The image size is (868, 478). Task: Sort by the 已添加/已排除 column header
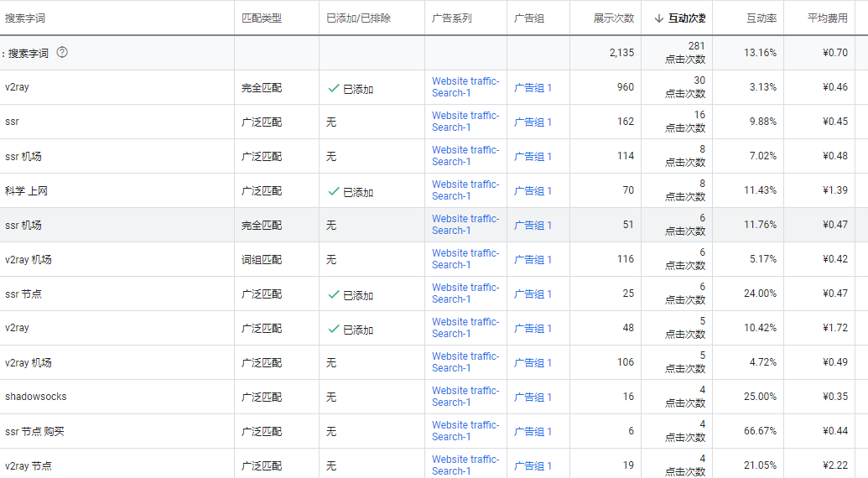point(359,18)
